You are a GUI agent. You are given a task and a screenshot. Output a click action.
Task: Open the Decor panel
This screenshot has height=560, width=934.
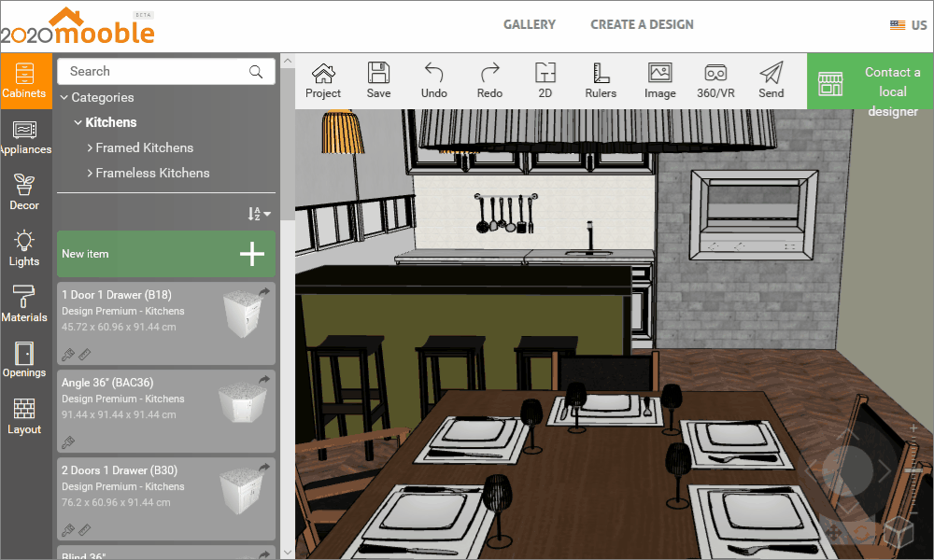(x=24, y=192)
